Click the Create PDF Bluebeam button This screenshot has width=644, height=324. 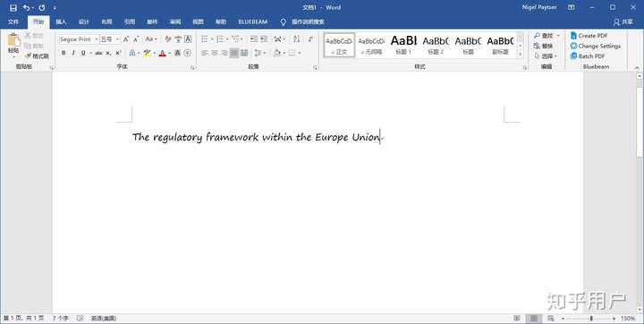(x=589, y=36)
